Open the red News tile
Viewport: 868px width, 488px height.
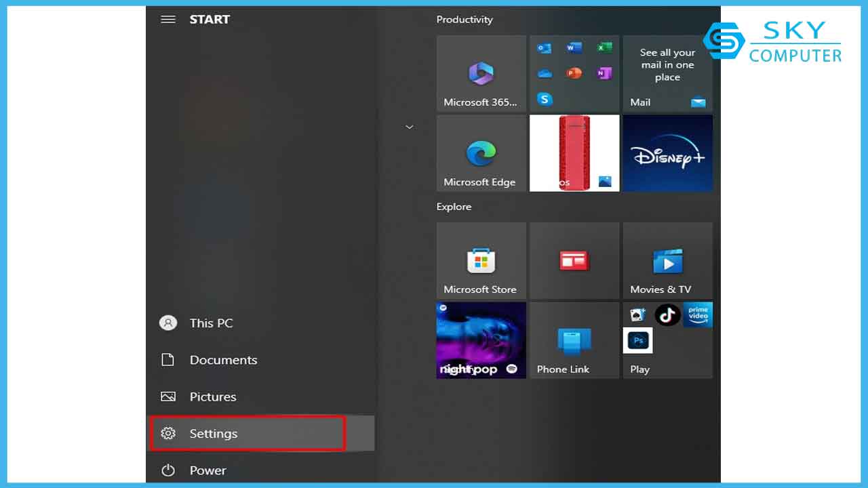click(574, 260)
